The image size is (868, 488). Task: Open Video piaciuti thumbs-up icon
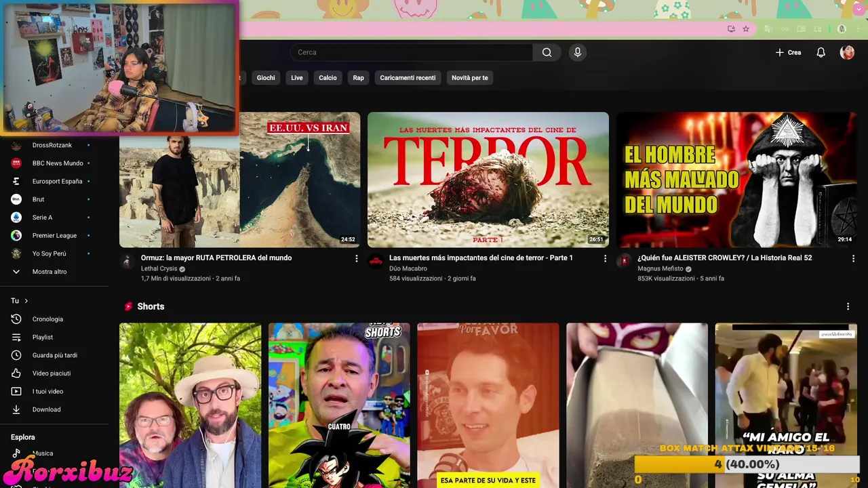16,373
